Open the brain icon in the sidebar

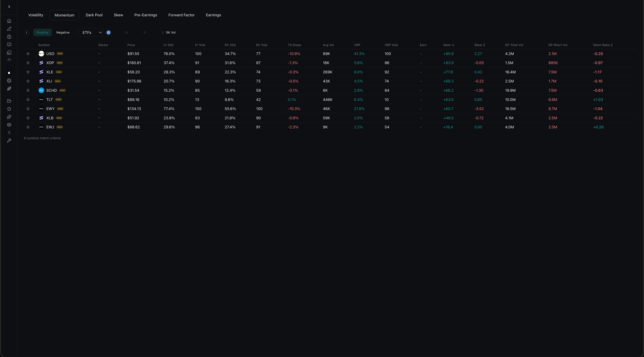[x=9, y=37]
